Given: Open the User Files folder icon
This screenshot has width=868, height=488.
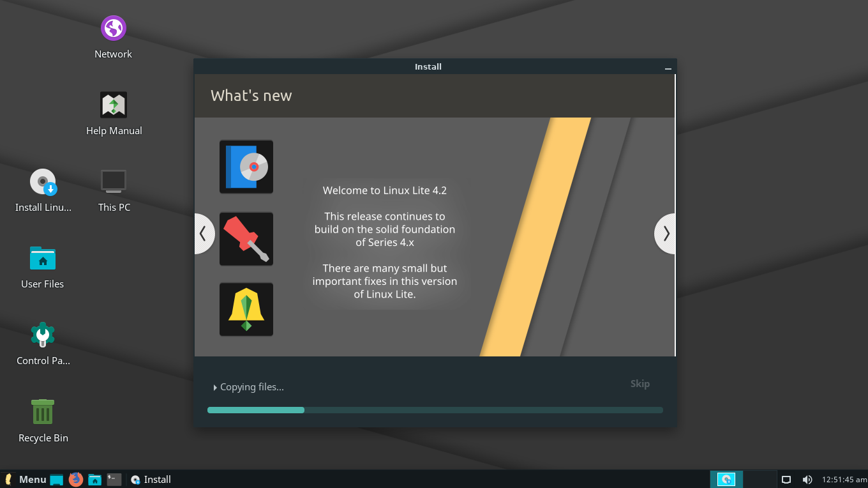Looking at the screenshot, I should [43, 259].
